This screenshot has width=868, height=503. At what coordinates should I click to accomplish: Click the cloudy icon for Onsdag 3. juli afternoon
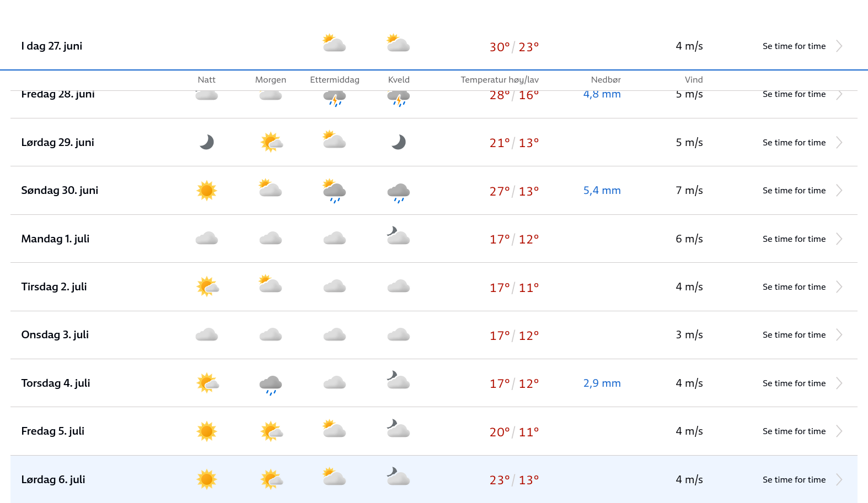click(335, 335)
